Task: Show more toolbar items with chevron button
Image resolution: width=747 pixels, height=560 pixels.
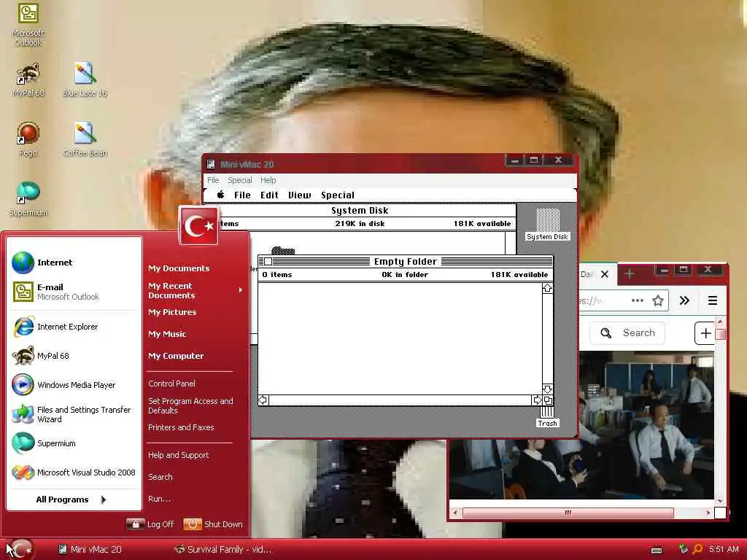Action: click(x=684, y=300)
